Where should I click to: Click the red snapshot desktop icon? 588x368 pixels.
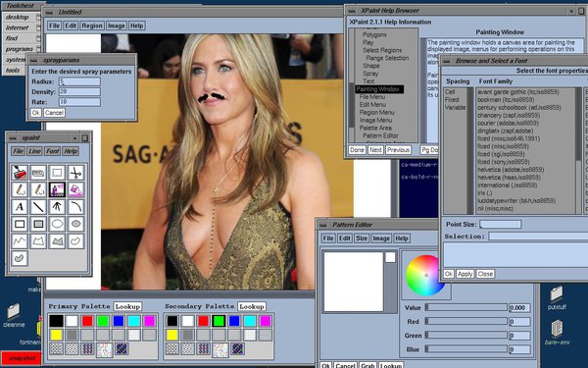tap(21, 358)
